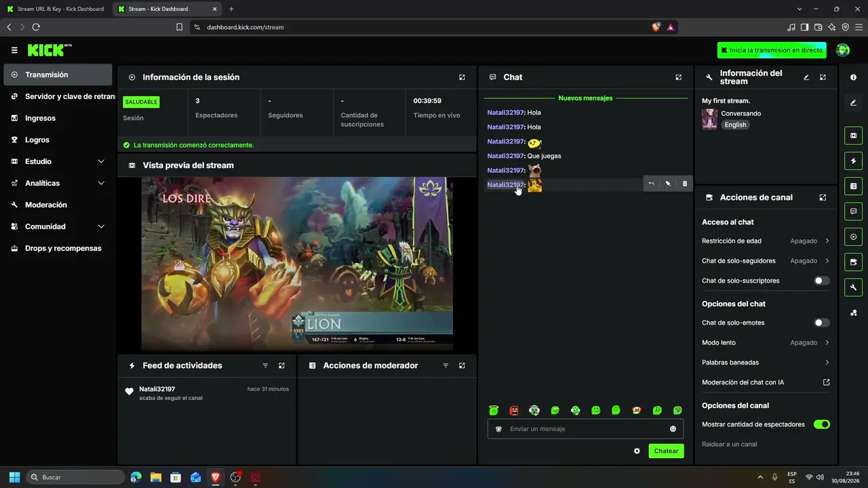Expand the Feed de actividades panel
The width and height of the screenshot is (868, 488).
click(x=281, y=365)
